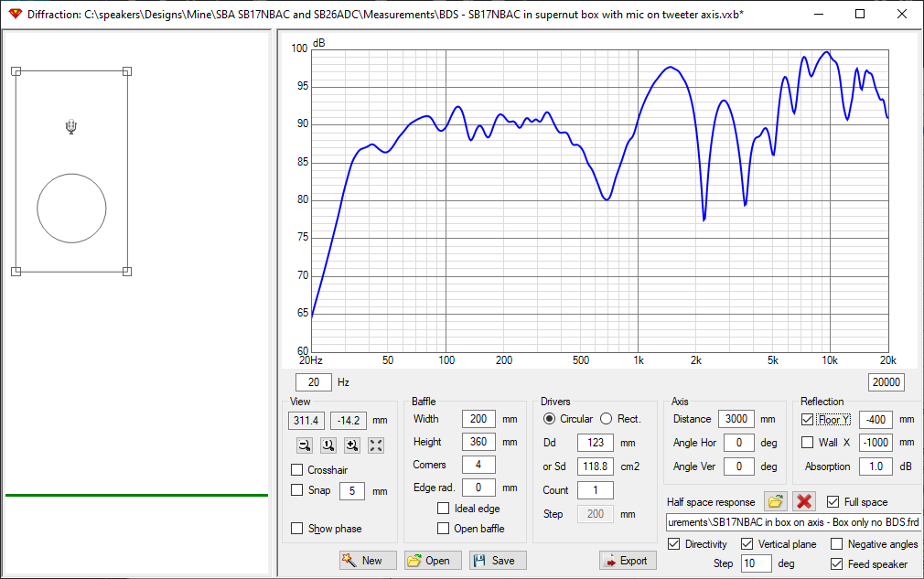This screenshot has height=579, width=924.
Task: Click the Angle Hor field
Action: pyautogui.click(x=739, y=443)
